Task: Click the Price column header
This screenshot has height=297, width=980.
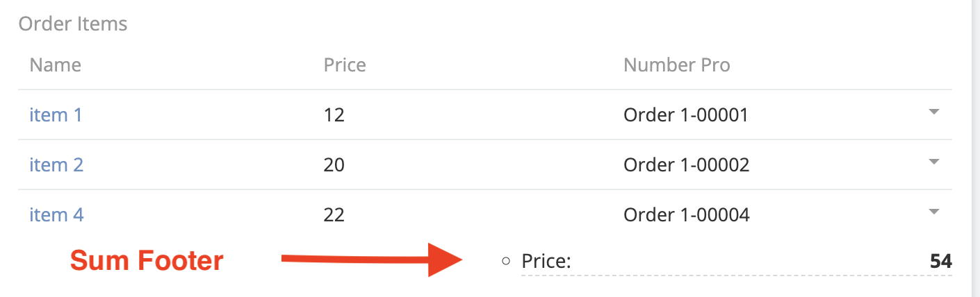Action: tap(345, 65)
